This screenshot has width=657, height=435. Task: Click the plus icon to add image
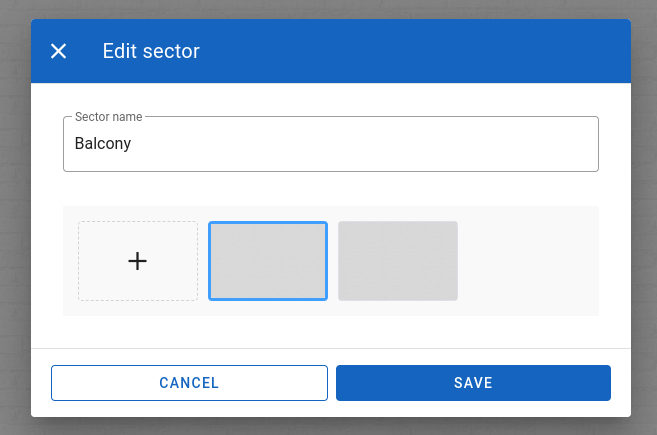(x=137, y=261)
